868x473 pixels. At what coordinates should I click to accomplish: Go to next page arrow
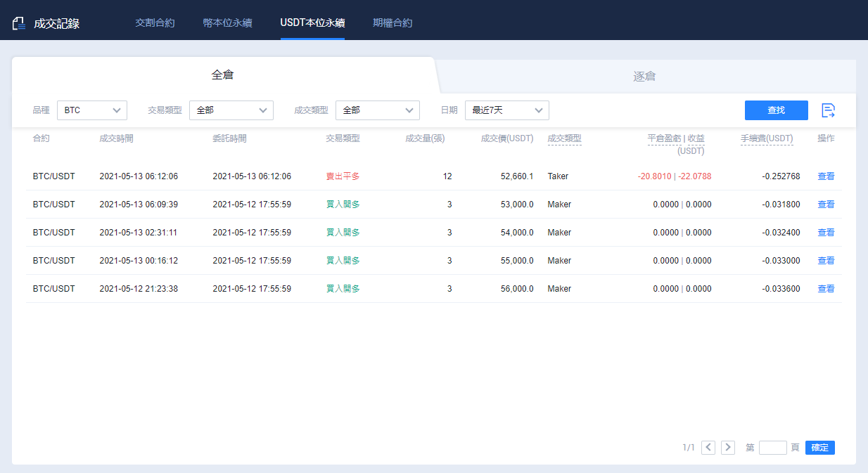[728, 448]
